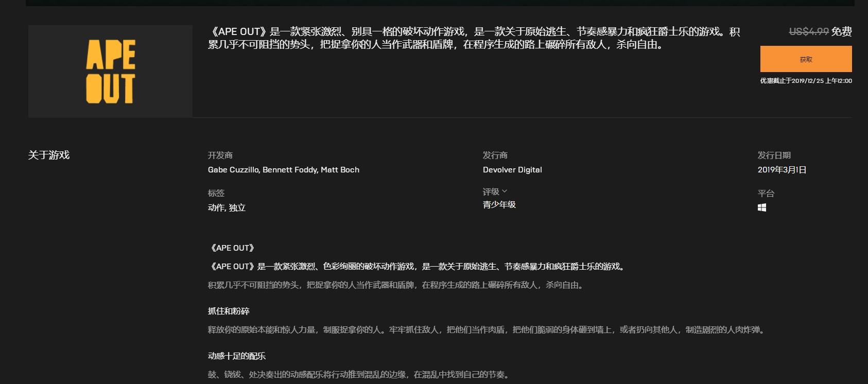Image resolution: width=868 pixels, height=384 pixels.
Task: Click the paragraph starting 释放你的原始本能
Action: coord(487,329)
